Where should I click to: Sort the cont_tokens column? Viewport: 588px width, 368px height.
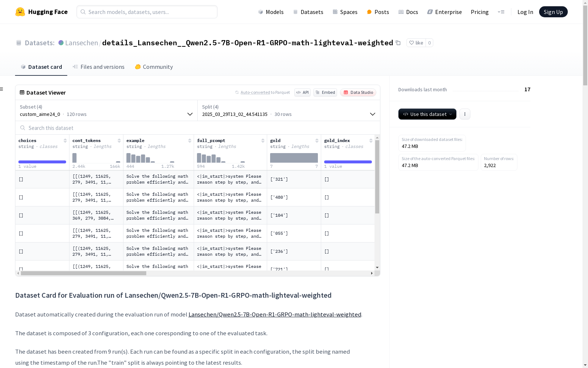(119, 141)
